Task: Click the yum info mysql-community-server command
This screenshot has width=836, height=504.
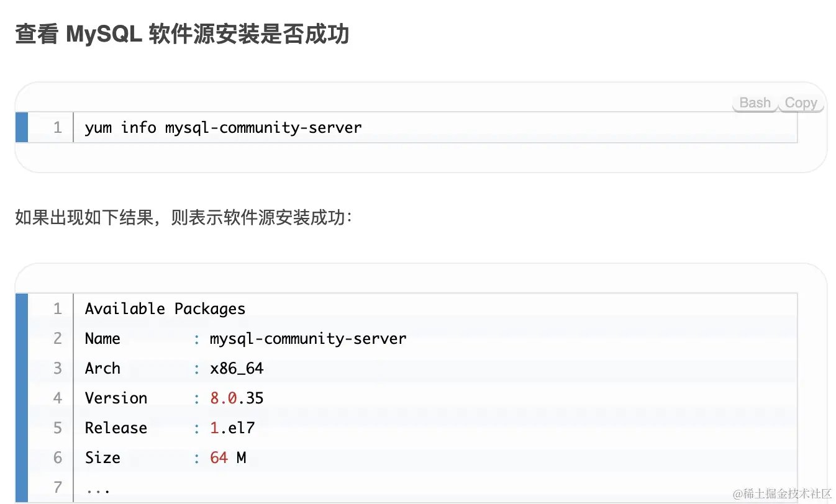Action: pyautogui.click(x=223, y=128)
